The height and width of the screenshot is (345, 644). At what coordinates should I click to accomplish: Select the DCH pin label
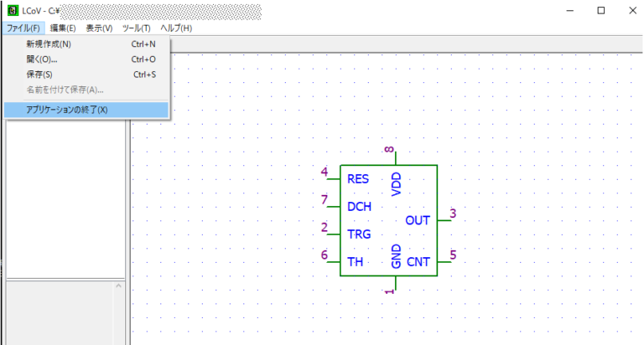[359, 206]
